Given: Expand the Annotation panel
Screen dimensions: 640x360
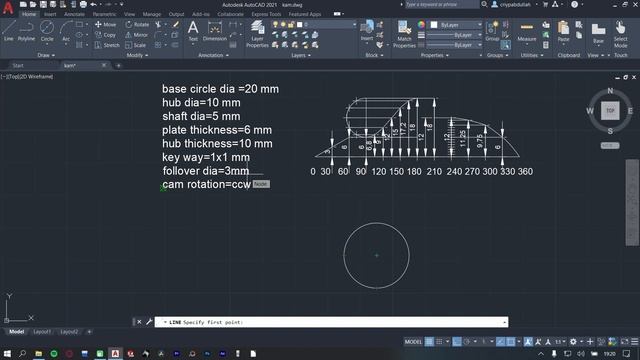Looking at the screenshot, I should click(213, 55).
